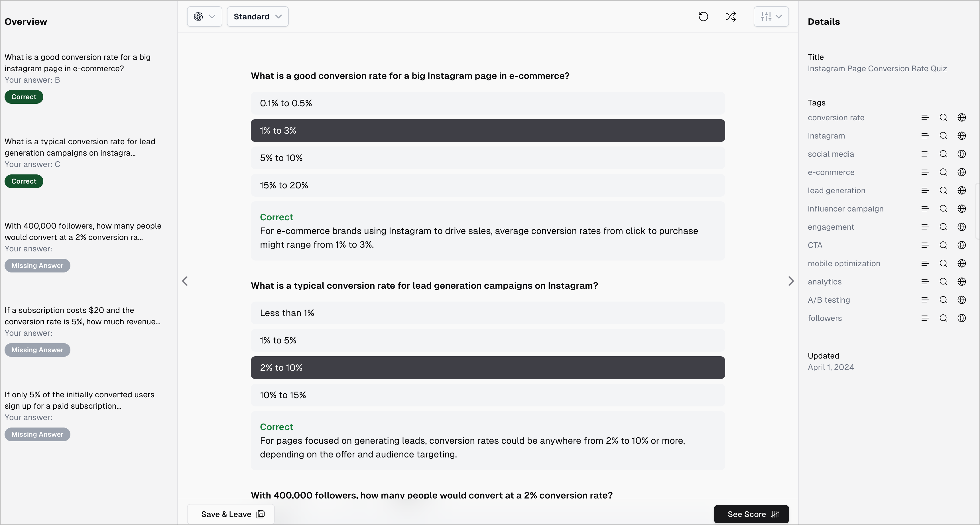Choose the 5% to 10% answer
The height and width of the screenshot is (525, 980).
point(487,158)
